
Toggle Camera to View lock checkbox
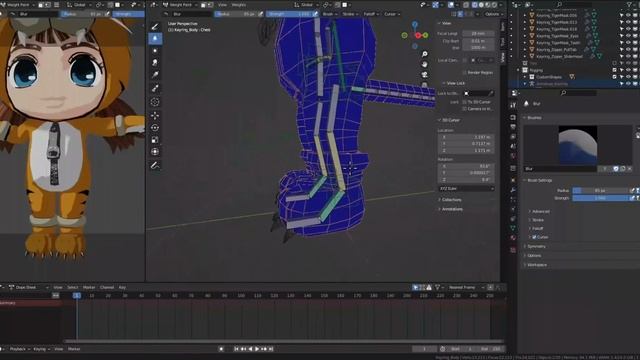click(464, 109)
